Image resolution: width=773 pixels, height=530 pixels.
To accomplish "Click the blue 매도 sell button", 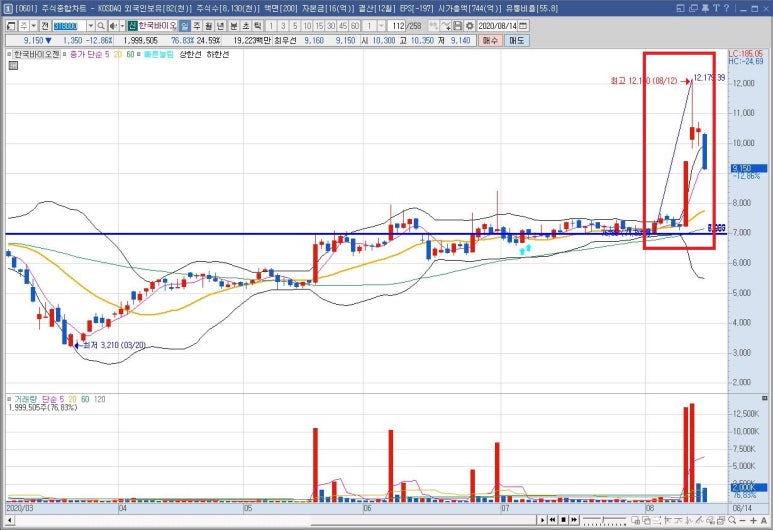I will (516, 41).
